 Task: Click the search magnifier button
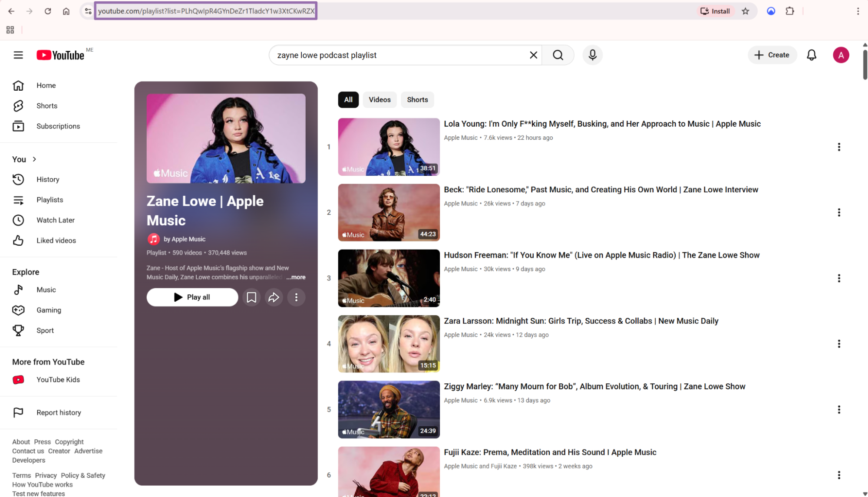point(558,55)
